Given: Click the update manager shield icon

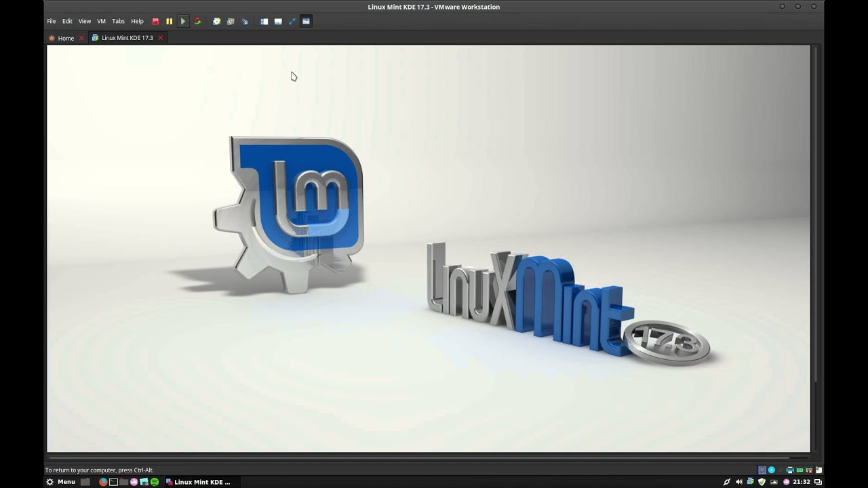Looking at the screenshot, I should [x=762, y=482].
